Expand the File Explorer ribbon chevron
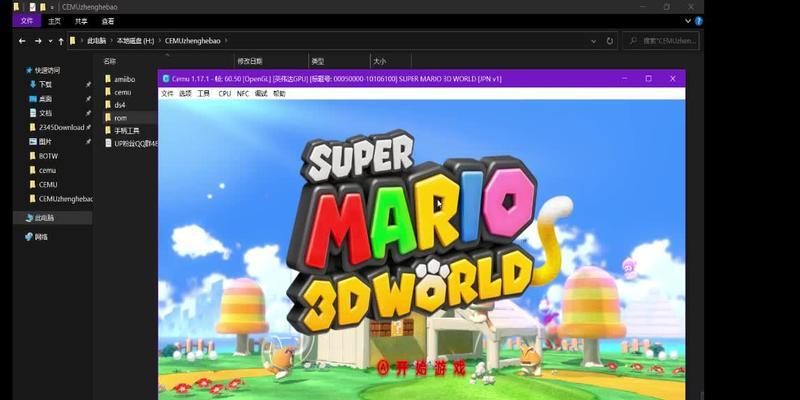 [687, 21]
